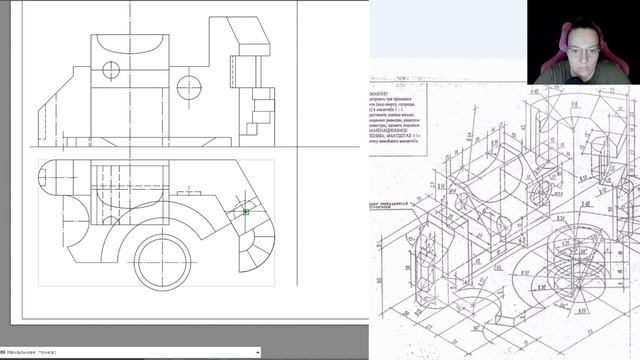Click the green snap marker in drawing
640x360 pixels.
point(246,212)
